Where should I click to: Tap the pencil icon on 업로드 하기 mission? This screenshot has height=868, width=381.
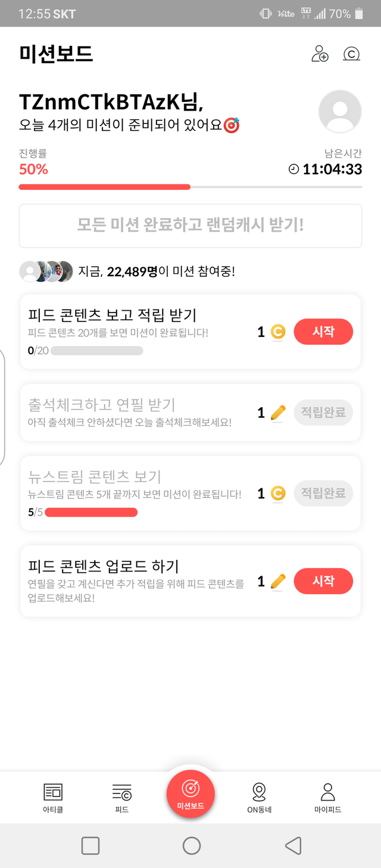click(x=278, y=581)
